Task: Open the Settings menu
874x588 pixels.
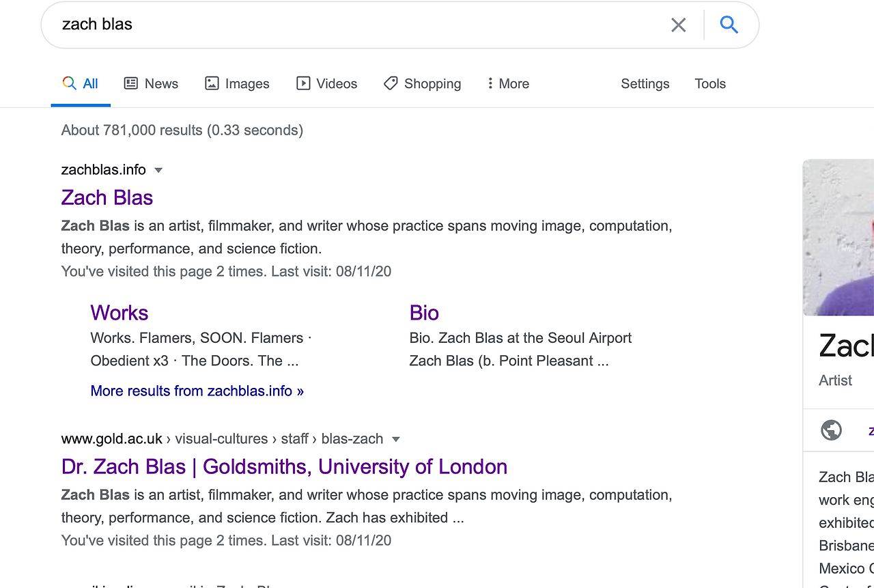Action: (645, 84)
